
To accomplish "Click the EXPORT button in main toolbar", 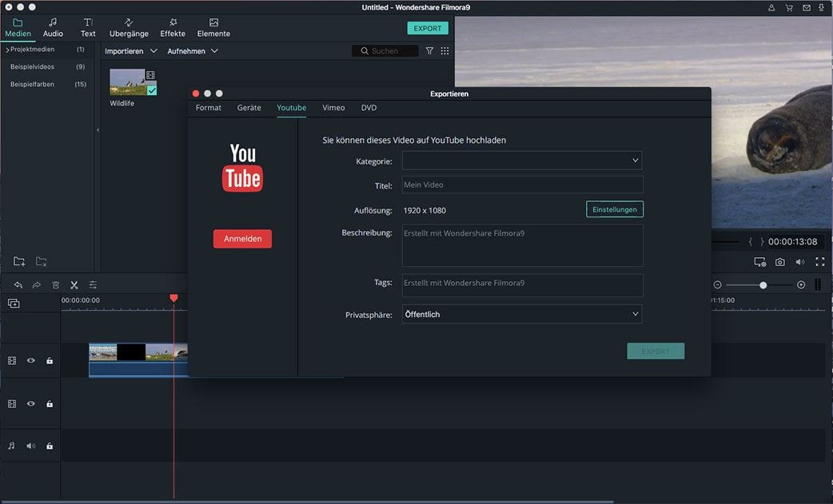I will click(x=428, y=28).
